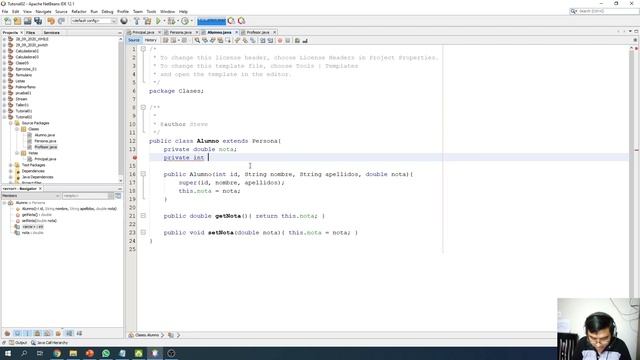
Task: Toggle the last Navigator sort button
Action: 79,333
